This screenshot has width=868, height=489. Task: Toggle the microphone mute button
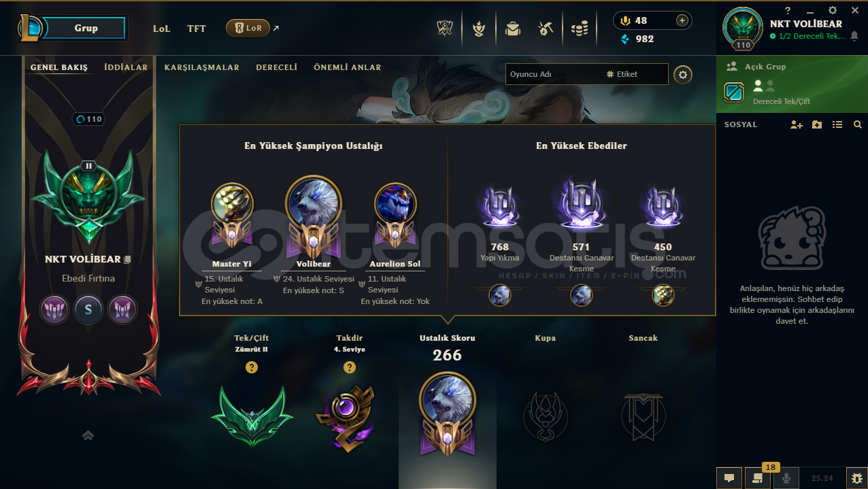pyautogui.click(x=786, y=478)
